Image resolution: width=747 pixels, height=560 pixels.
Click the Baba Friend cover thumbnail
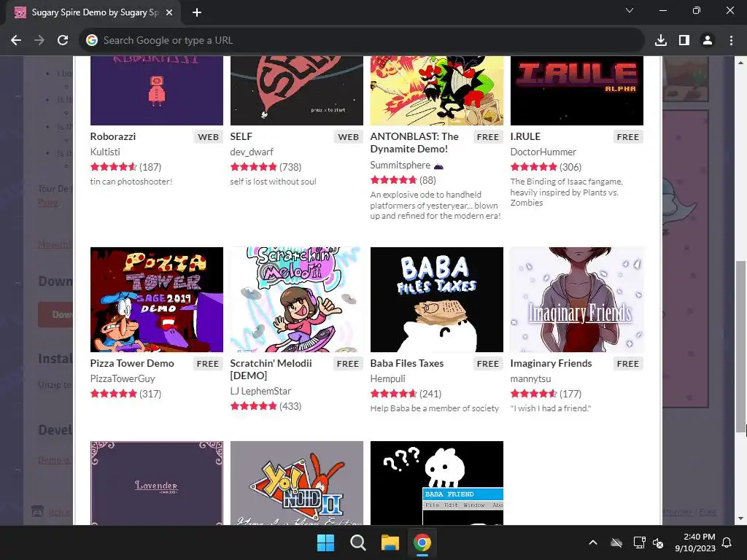coord(437,483)
